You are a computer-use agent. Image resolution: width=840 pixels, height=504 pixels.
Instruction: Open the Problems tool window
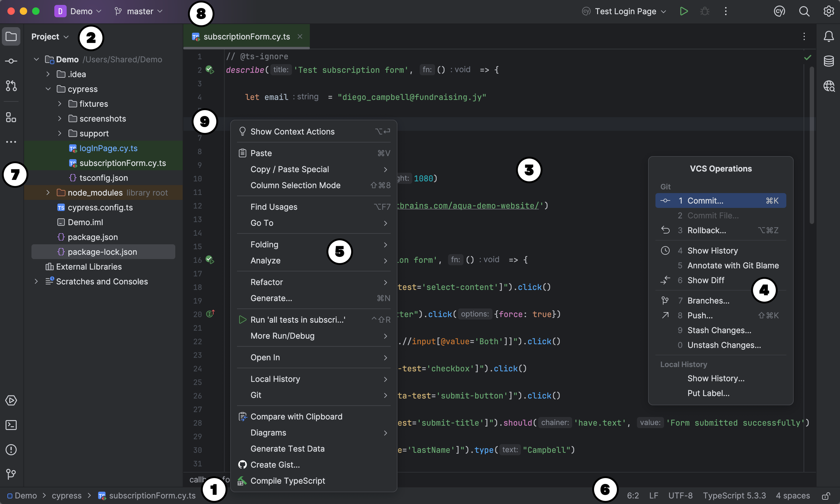click(11, 450)
